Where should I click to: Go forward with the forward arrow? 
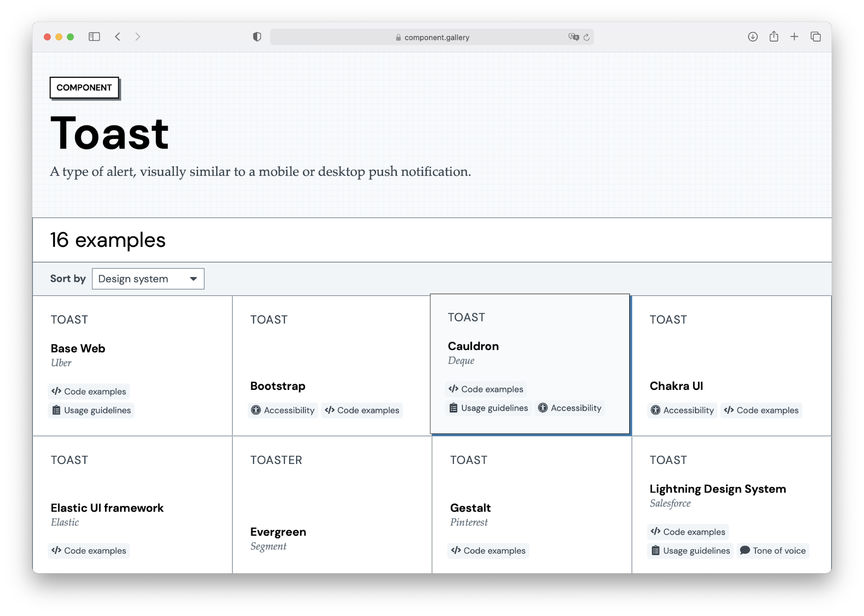[x=138, y=37]
